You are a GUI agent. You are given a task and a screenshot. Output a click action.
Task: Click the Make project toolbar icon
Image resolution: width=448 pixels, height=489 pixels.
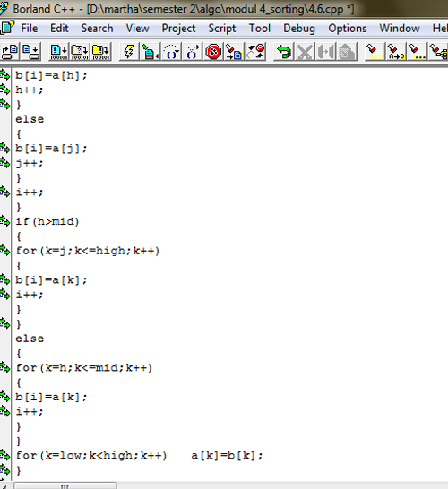(80, 51)
